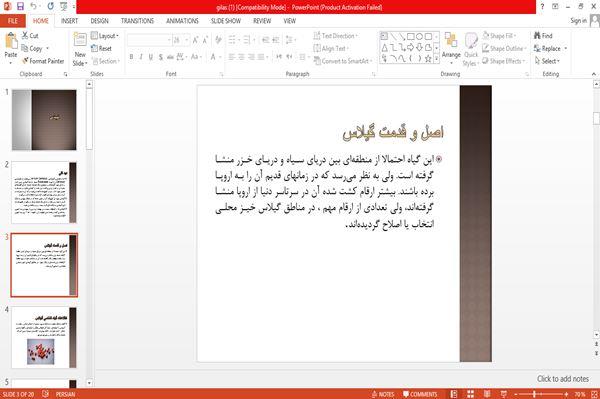Select slide 4 thumbnail with cherries image
Viewport: 600px width, 399px height.
pos(44,337)
